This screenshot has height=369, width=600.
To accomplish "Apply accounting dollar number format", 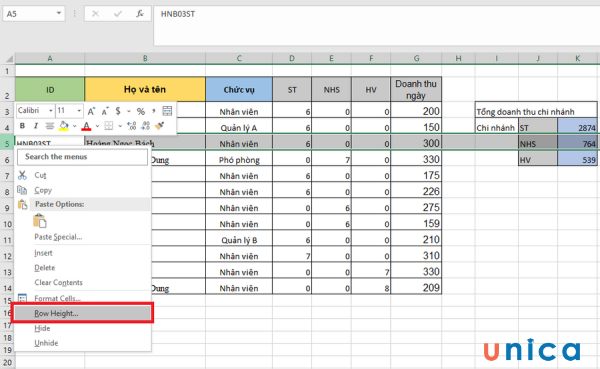I will click(118, 111).
